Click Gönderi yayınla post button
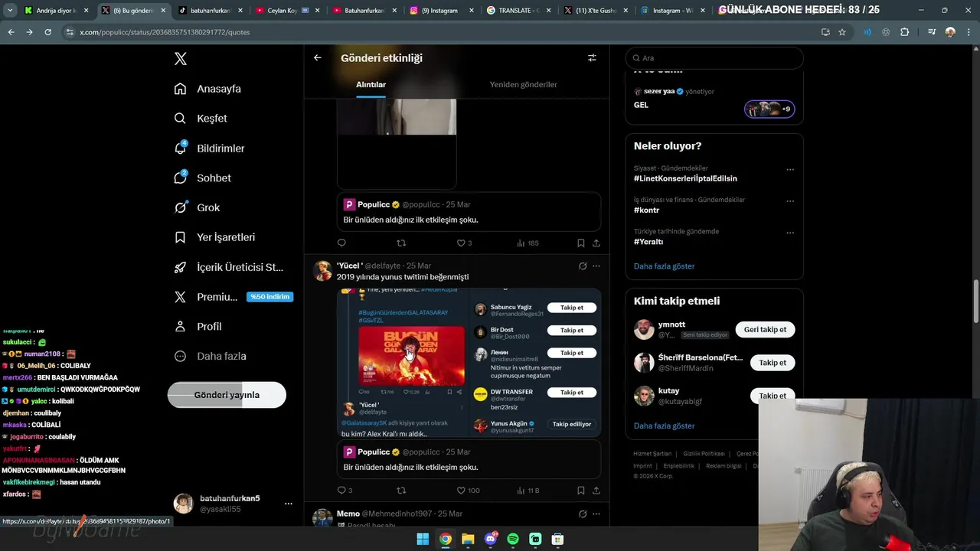This screenshot has width=980, height=551. pos(227,395)
